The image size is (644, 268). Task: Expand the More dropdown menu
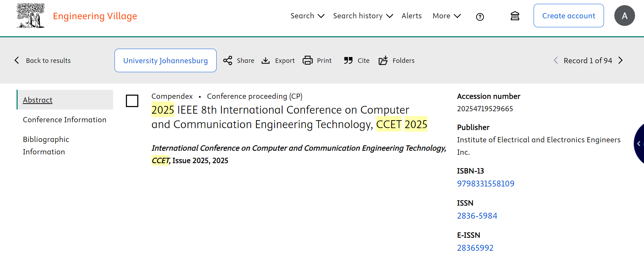(446, 16)
